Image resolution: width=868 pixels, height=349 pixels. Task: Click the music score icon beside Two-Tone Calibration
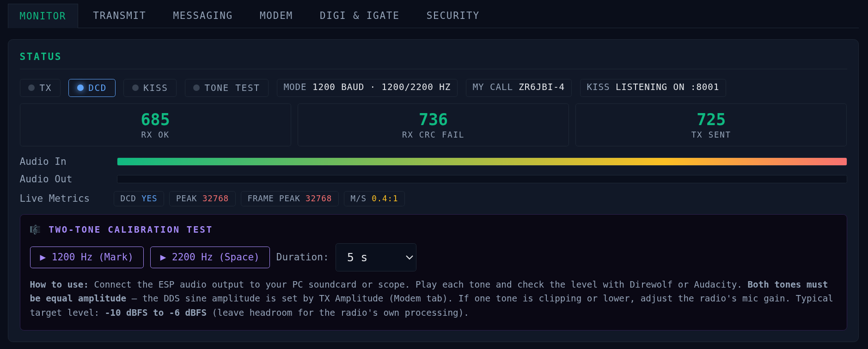click(35, 229)
